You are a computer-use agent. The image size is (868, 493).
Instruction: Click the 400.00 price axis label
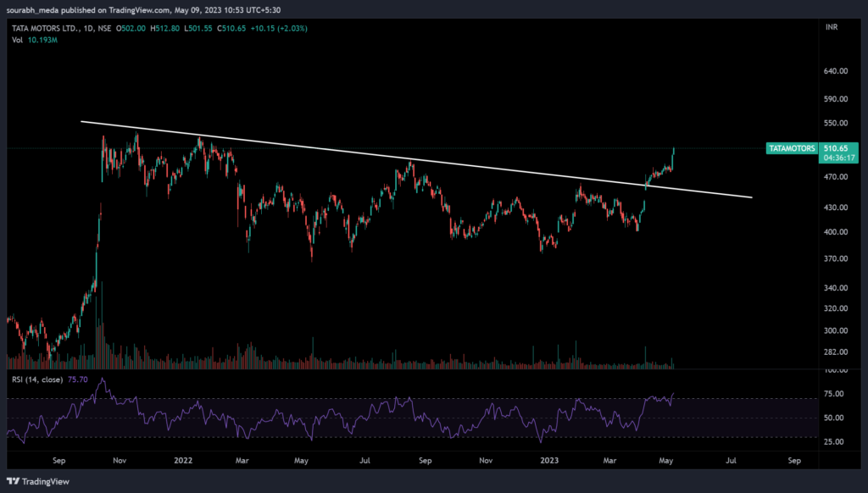click(836, 232)
